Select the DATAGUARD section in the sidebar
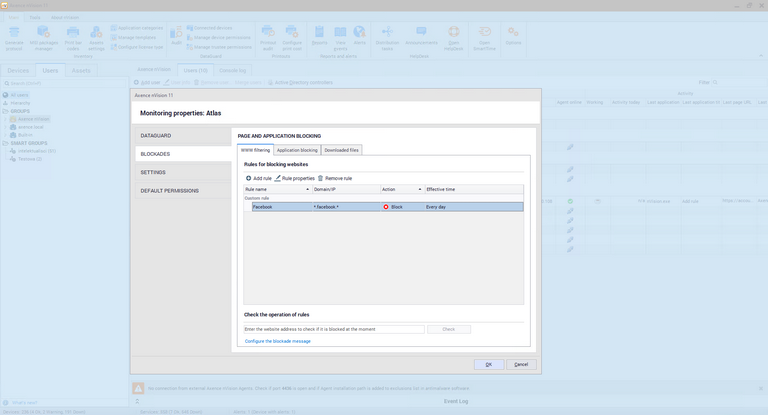The image size is (768, 415). pos(156,135)
